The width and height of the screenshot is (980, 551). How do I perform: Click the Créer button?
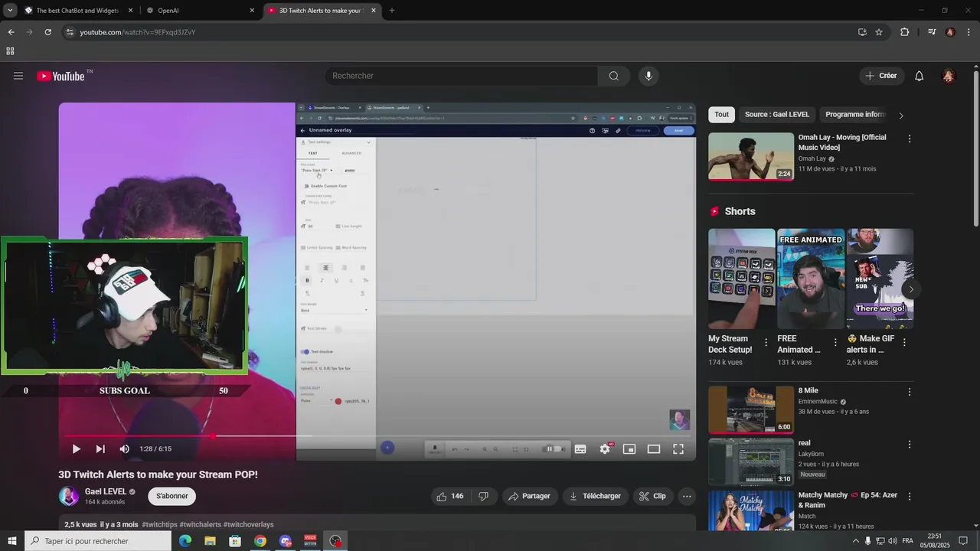tap(881, 76)
